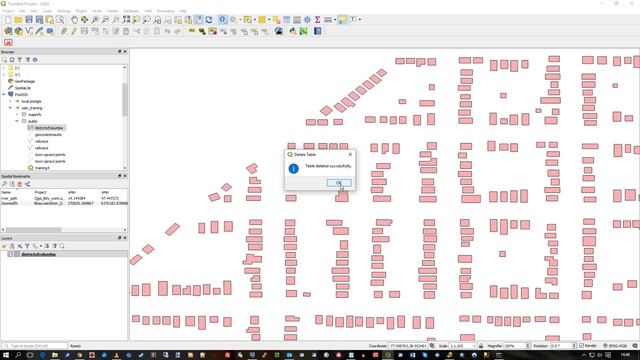
Task: Collapse the PostGIS node in Browser
Action: tap(4, 94)
